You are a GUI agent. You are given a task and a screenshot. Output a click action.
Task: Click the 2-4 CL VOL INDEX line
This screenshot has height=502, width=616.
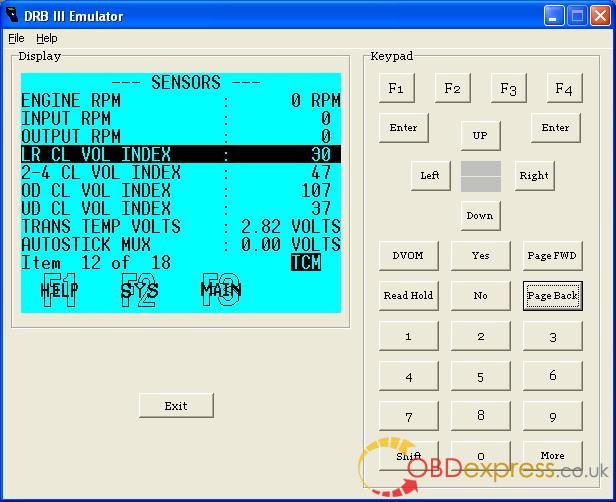point(181,172)
